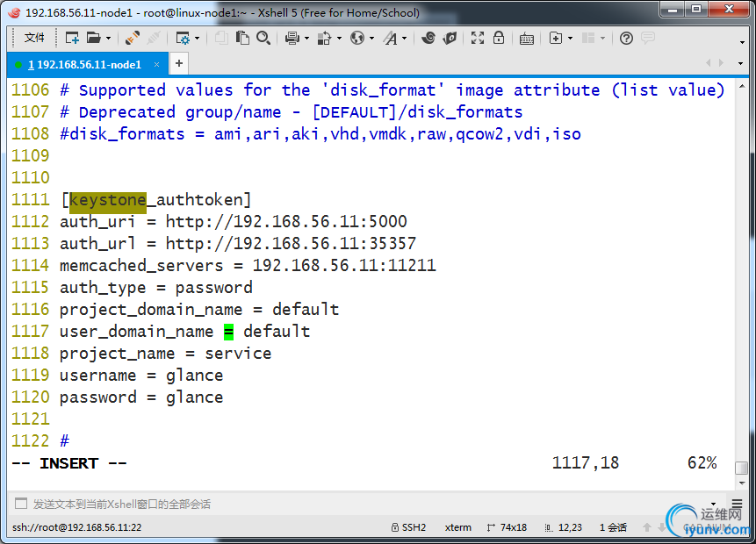Viewport: 756px width, 544px height.
Task: Click the tile layout icon
Action: click(x=588, y=38)
